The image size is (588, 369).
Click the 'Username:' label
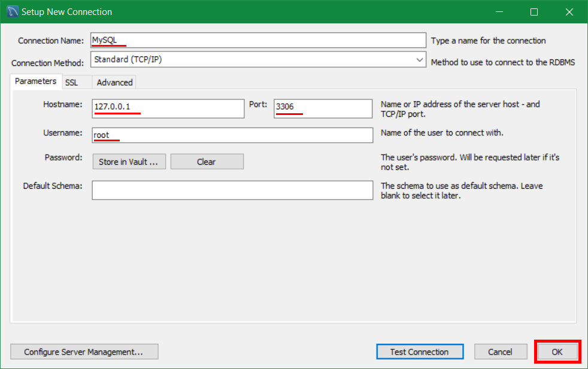(x=63, y=133)
